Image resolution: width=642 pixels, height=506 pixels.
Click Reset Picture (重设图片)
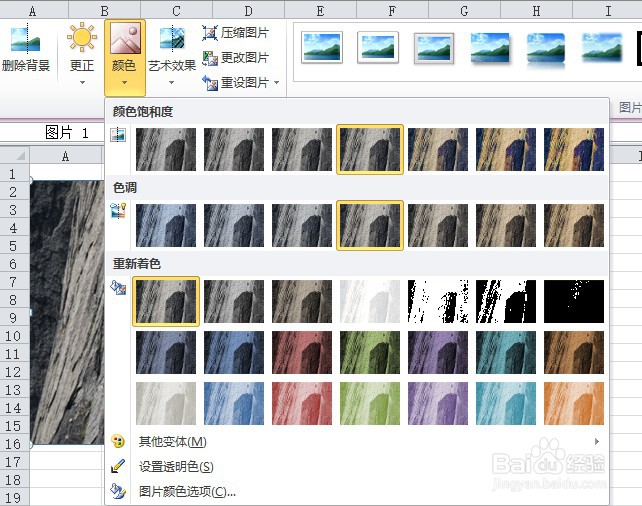tap(235, 83)
